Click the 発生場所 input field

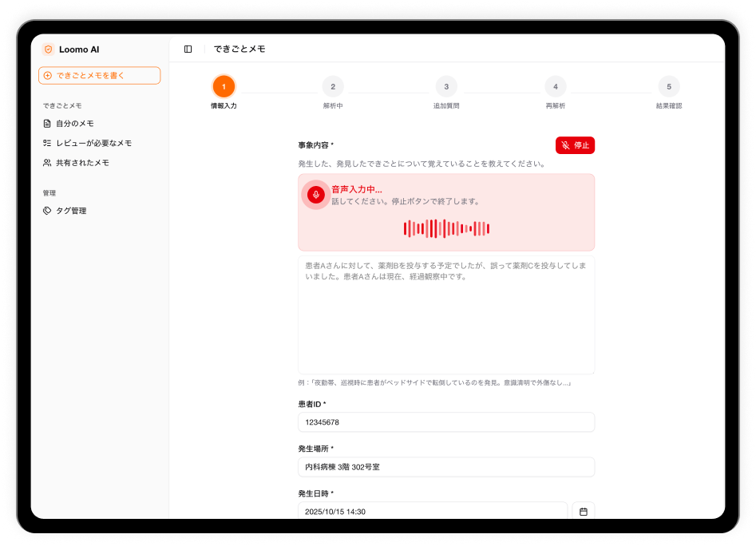[x=446, y=467]
